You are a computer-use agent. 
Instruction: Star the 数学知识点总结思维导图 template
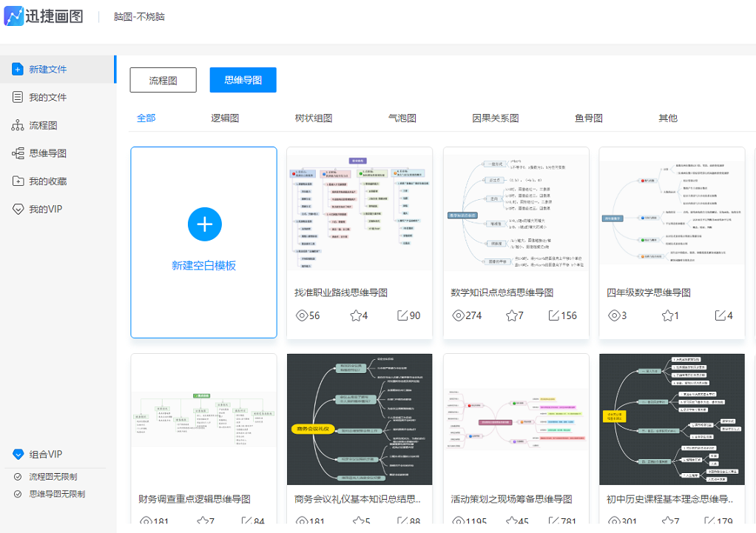pos(512,315)
